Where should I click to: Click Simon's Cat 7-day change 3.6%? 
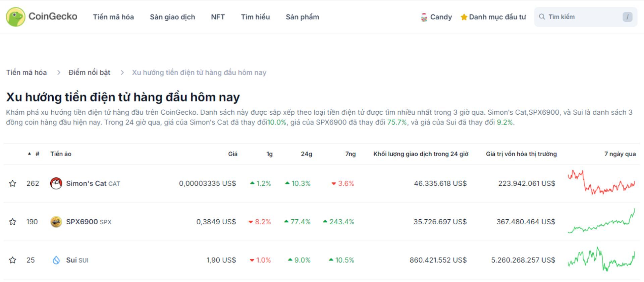343,183
